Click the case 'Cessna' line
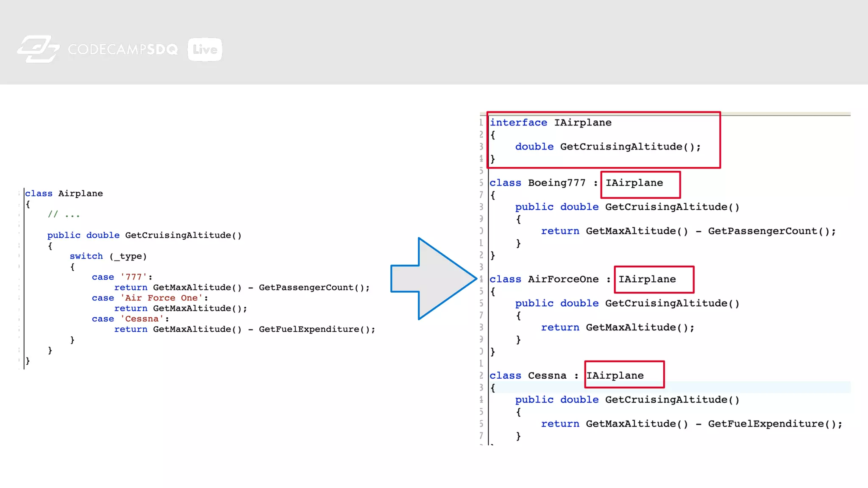The width and height of the screenshot is (868, 488). click(130, 319)
